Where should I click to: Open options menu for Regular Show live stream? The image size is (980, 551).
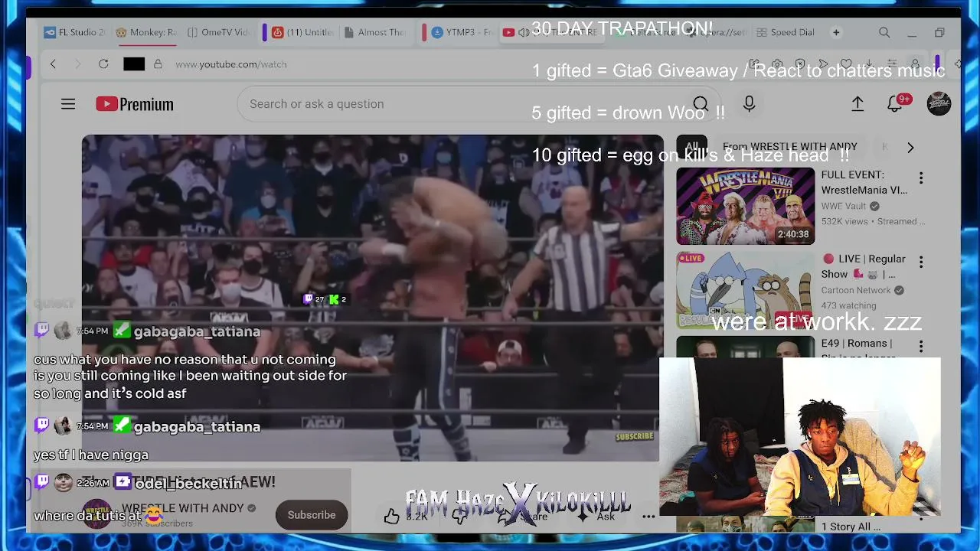click(921, 262)
